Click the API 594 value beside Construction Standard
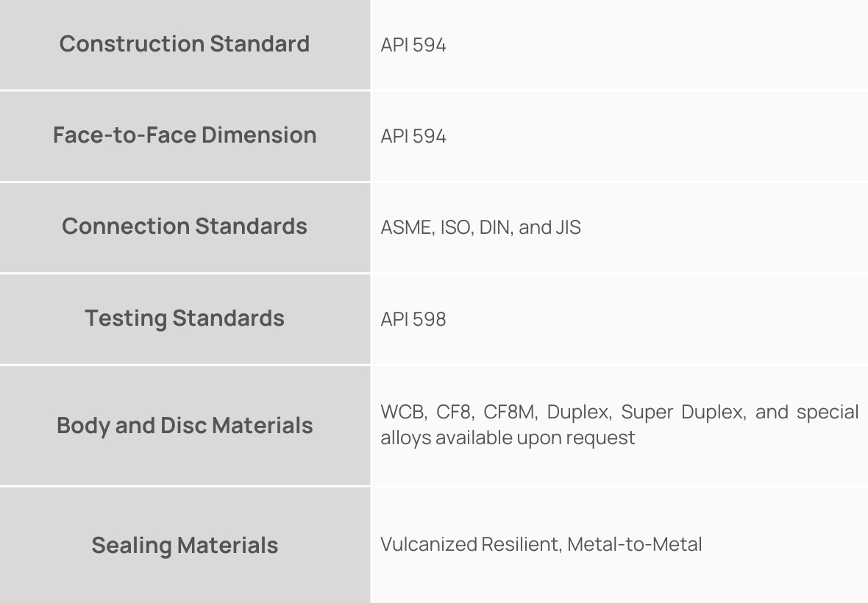Screen dimensions: 868x603 click(413, 46)
